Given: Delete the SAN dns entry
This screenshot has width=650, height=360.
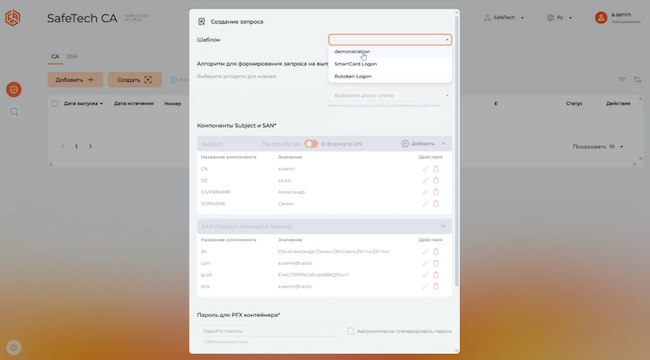Looking at the screenshot, I should 436,287.
